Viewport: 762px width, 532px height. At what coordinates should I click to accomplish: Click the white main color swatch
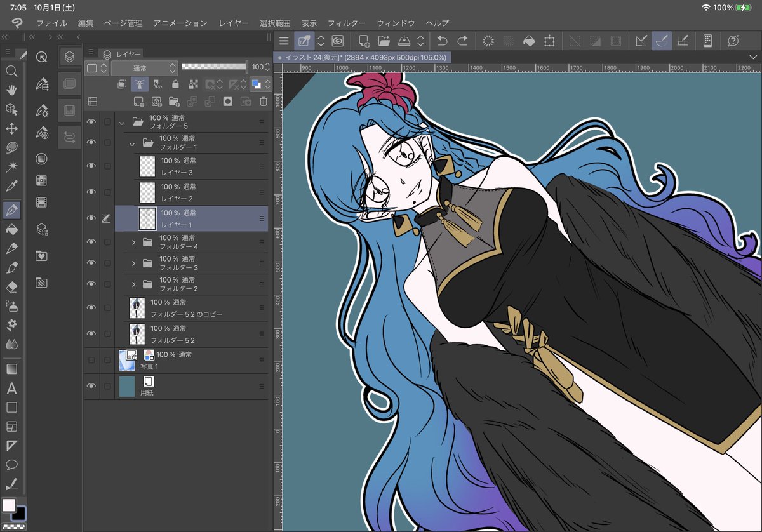[9, 505]
